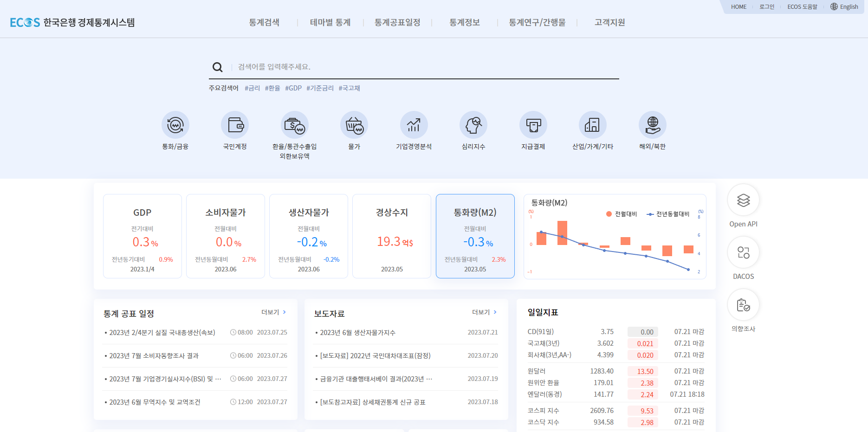Open 기업경영분석 chart icon
The width and height of the screenshot is (868, 432).
[x=414, y=125]
